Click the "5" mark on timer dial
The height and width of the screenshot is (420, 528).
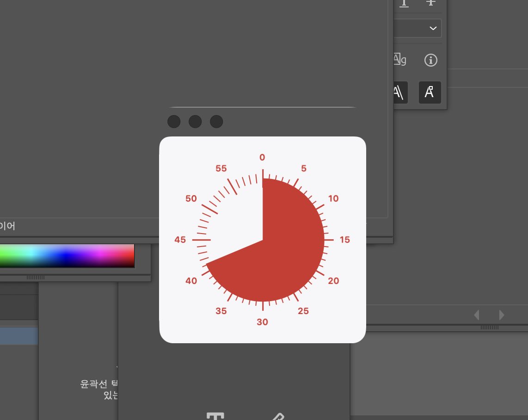click(304, 168)
